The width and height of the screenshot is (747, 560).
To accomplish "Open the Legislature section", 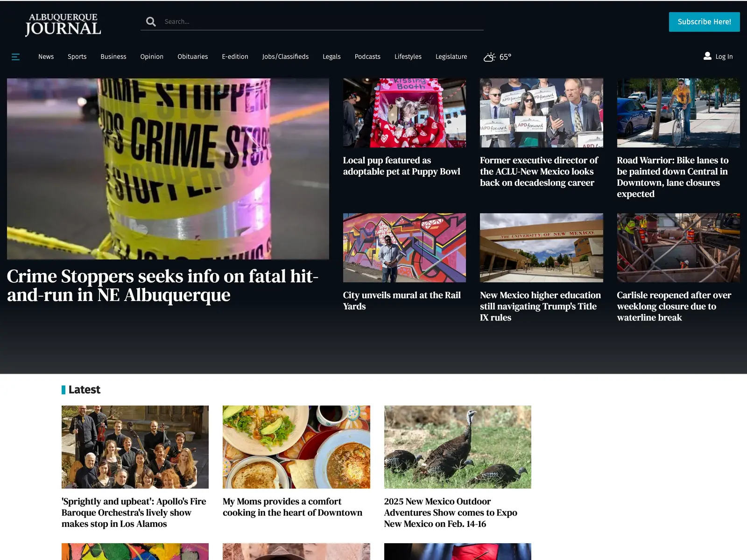I will coord(451,56).
